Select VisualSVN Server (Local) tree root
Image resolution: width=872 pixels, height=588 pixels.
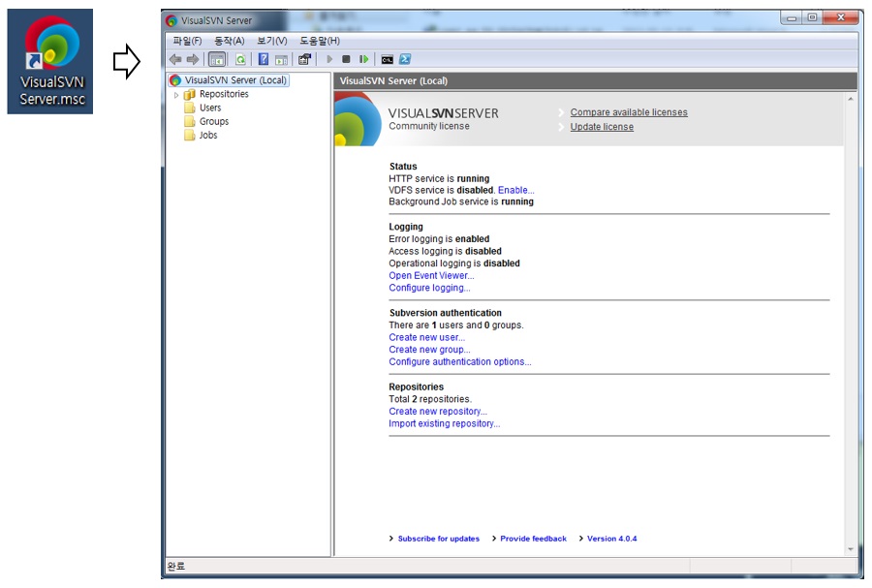[235, 80]
